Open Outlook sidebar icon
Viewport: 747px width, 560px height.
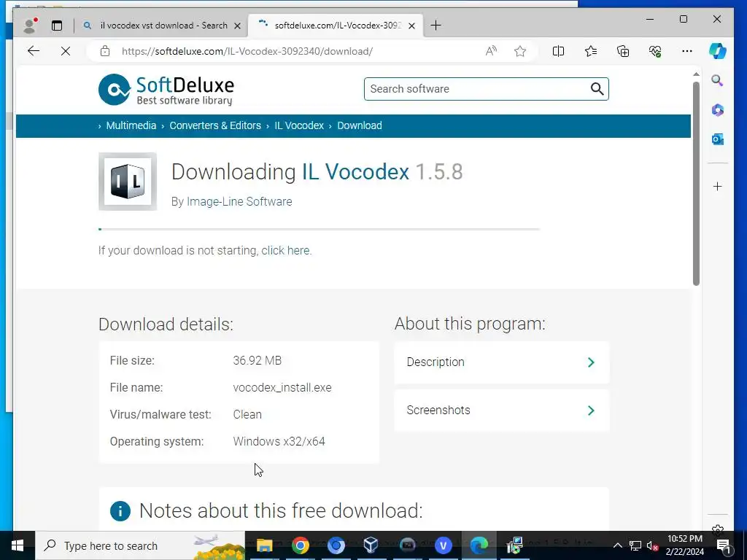718,139
